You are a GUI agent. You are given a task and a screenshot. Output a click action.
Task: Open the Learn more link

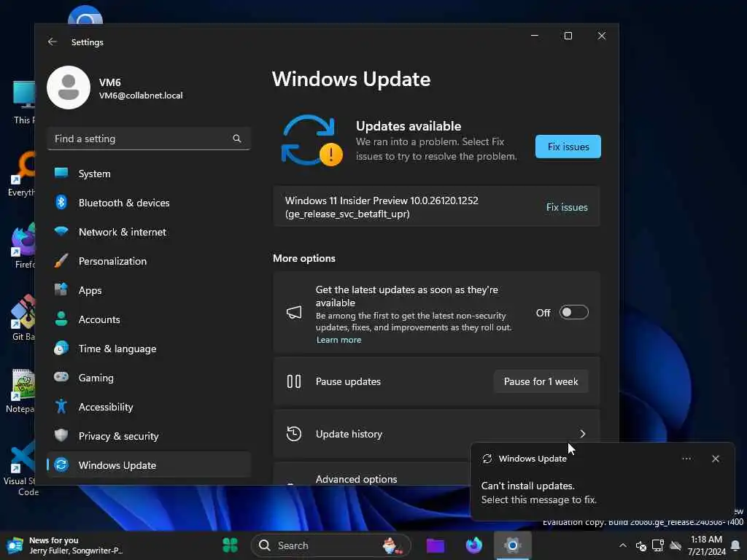click(338, 340)
